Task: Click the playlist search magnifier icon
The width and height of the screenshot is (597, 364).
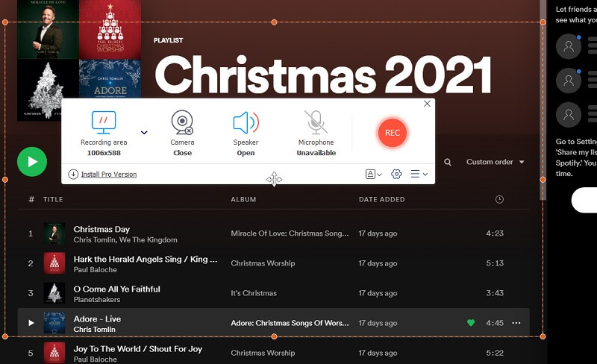Action: tap(448, 162)
